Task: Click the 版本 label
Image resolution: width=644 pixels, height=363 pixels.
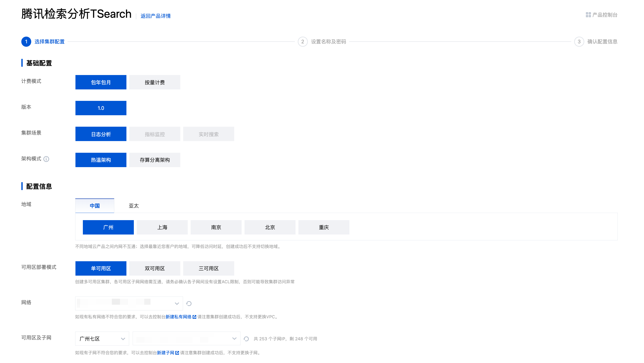Action: (26, 107)
